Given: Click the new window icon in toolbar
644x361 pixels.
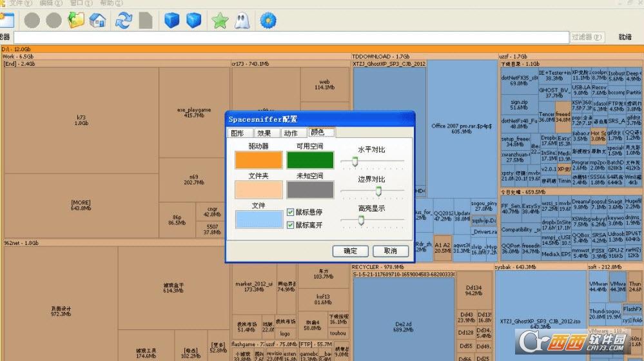Looking at the screenshot, I should tap(7, 20).
